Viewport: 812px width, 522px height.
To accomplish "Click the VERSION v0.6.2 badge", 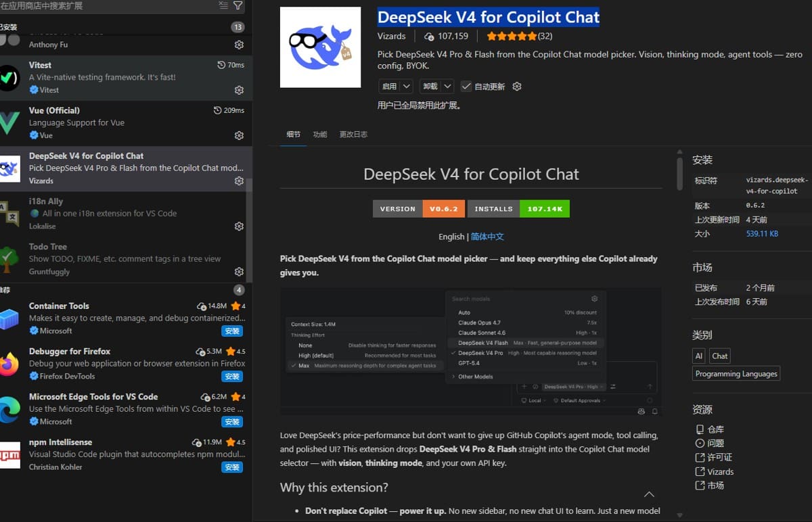I will click(x=418, y=209).
